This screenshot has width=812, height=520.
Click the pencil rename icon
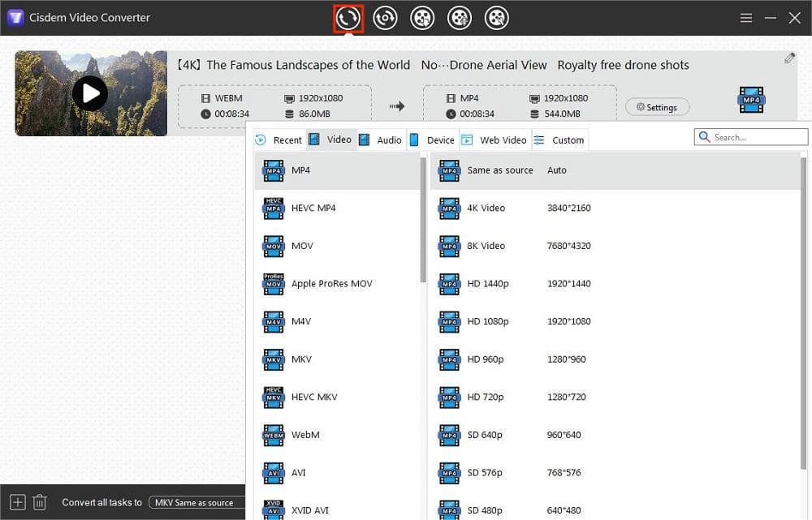point(789,58)
